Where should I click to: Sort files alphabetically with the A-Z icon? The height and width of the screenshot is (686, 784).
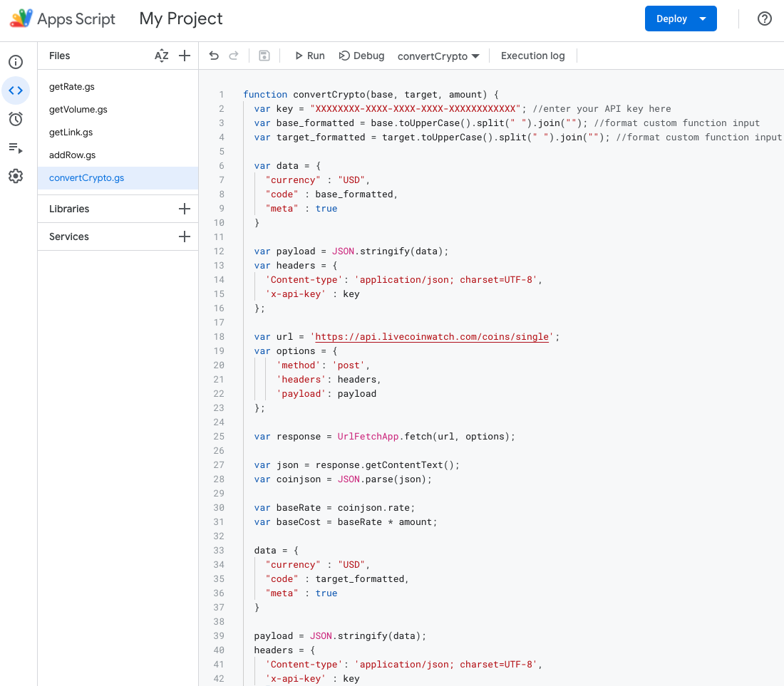(x=162, y=56)
